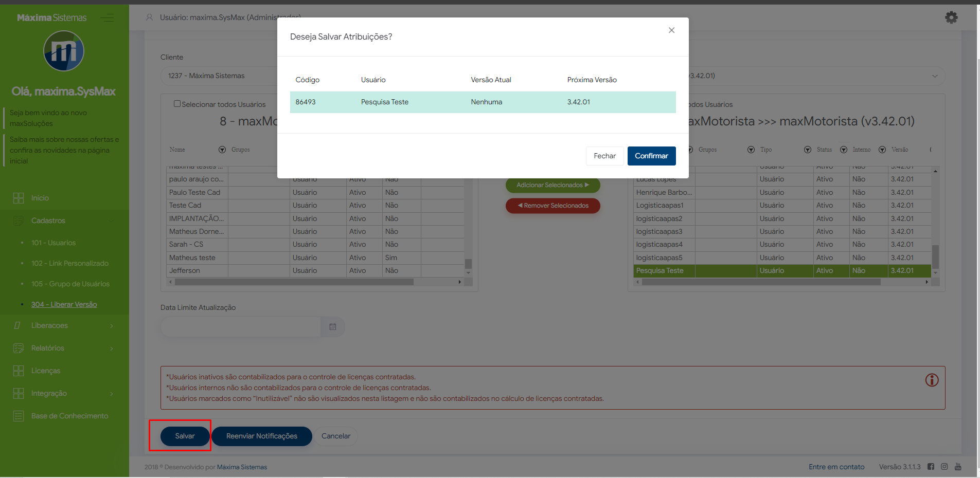The height and width of the screenshot is (478, 980).
Task: Open the 101 - Usuarios menu item
Action: [54, 243]
